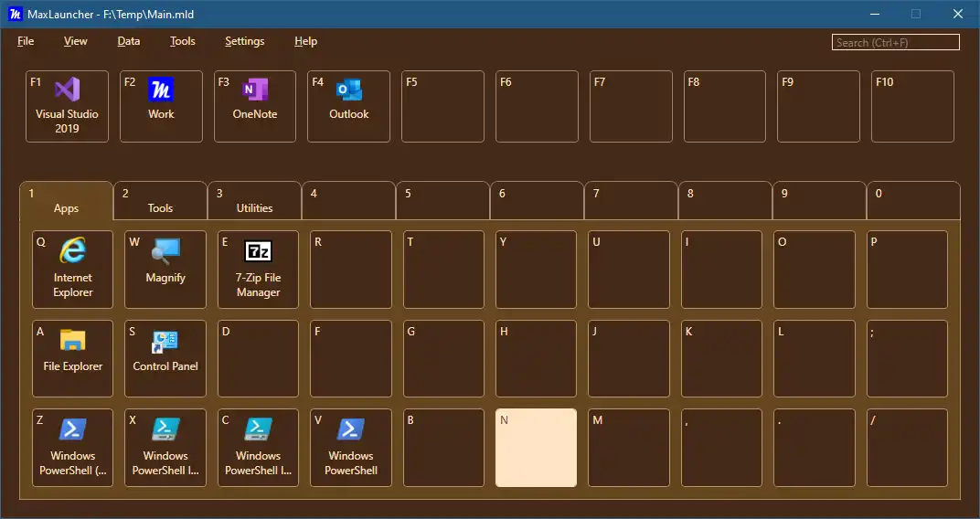
Task: Launch OneNote from the F3 slot
Action: pyautogui.click(x=255, y=106)
